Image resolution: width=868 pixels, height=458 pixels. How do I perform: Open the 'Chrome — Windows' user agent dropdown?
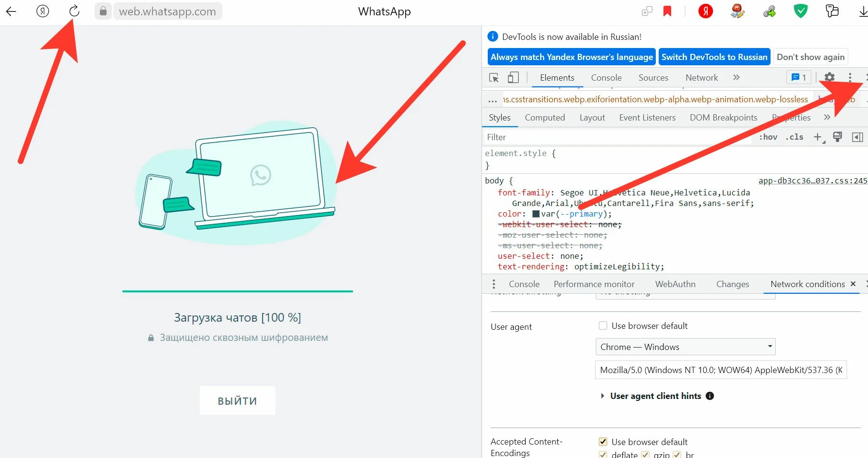tap(686, 347)
